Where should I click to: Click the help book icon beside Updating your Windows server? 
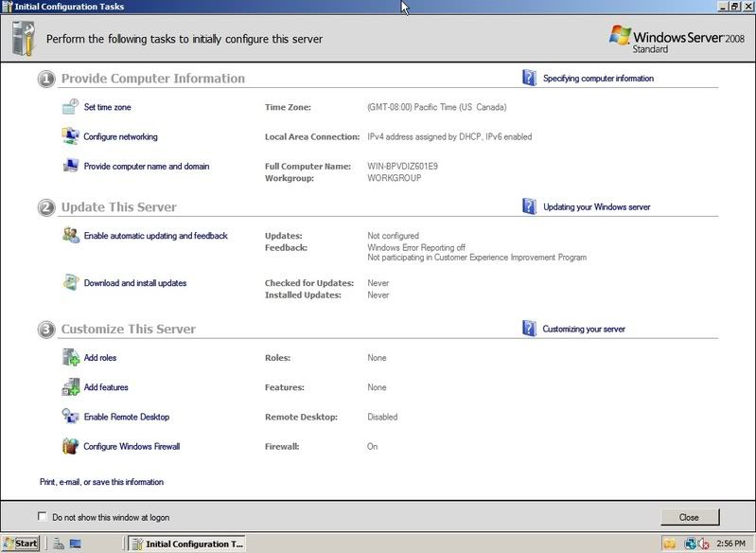[x=529, y=206]
